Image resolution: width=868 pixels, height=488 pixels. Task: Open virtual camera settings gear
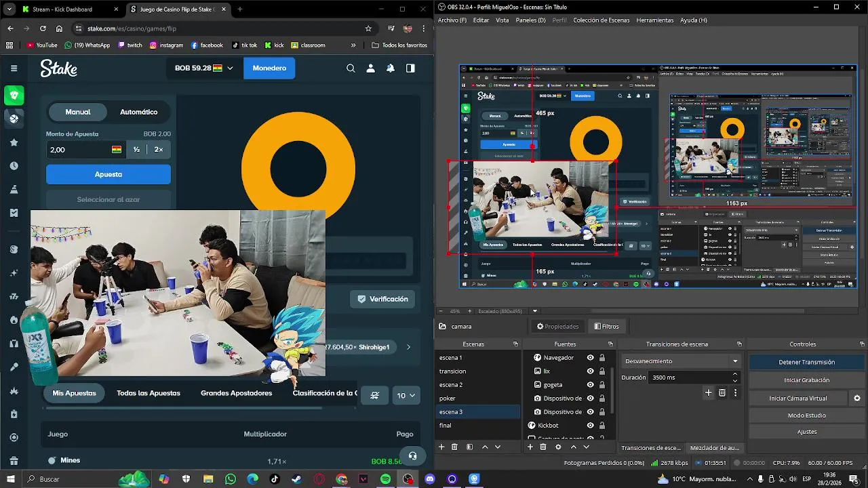click(857, 399)
